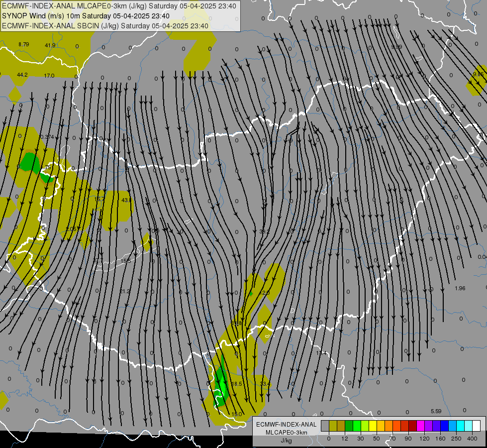Click the magenta legend swatch
The height and width of the screenshot is (448, 487).
tap(420, 426)
